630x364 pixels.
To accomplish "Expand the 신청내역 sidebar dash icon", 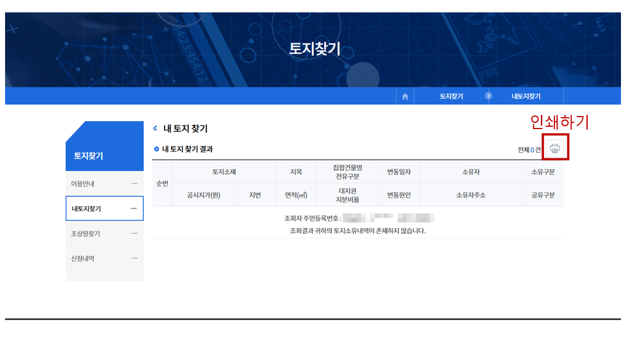I will pyautogui.click(x=134, y=258).
